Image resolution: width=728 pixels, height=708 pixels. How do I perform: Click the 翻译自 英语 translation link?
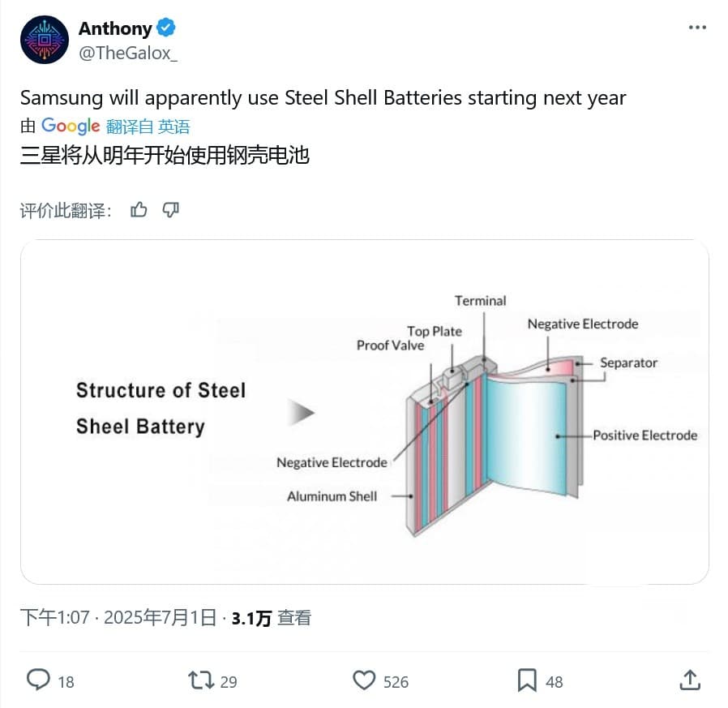pyautogui.click(x=148, y=127)
